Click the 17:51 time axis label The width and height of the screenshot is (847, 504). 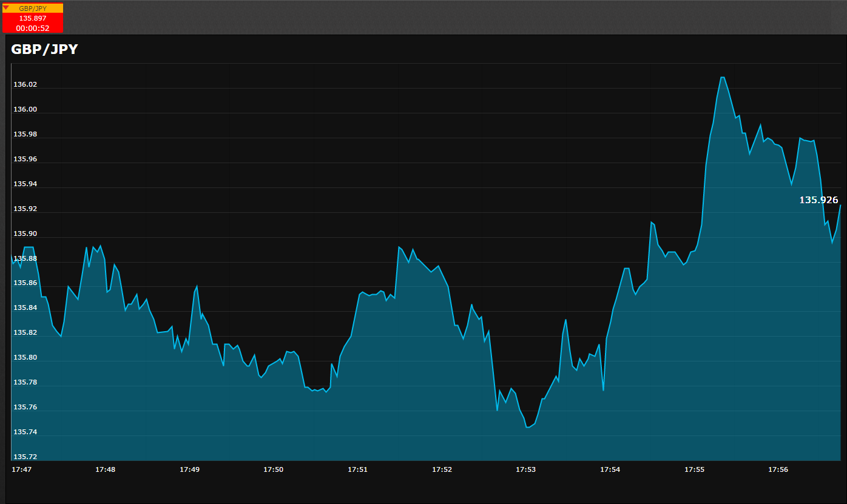click(358, 469)
